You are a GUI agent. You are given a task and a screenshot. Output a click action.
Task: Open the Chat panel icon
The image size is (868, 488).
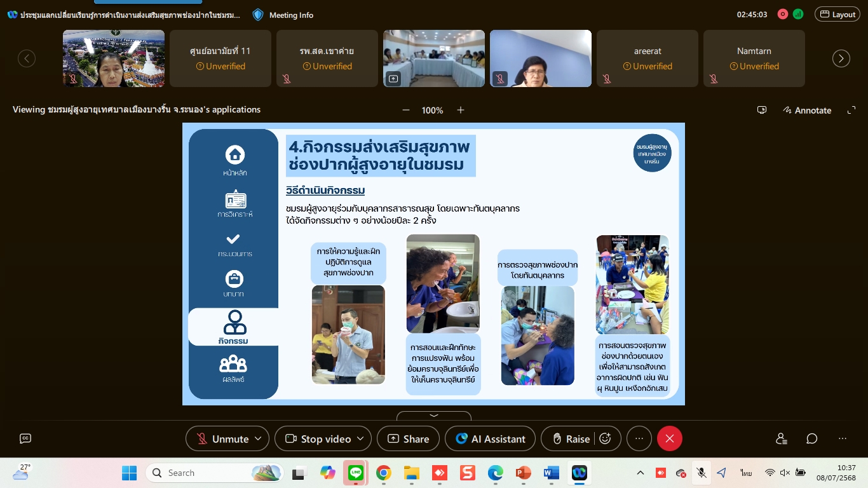[811, 438]
